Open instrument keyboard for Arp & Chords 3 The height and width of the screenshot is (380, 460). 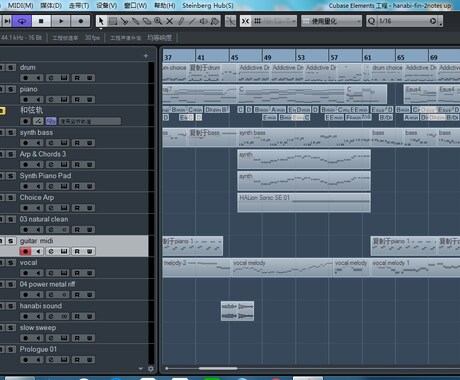coord(64,165)
